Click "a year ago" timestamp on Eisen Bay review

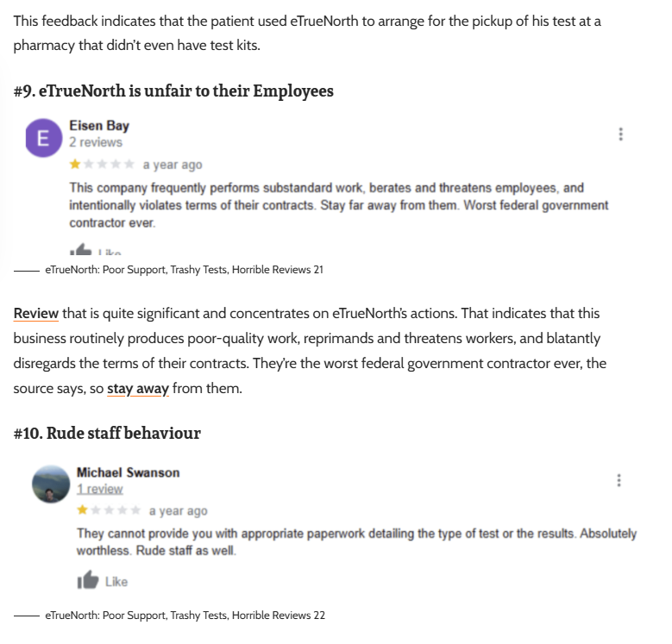pos(173,165)
